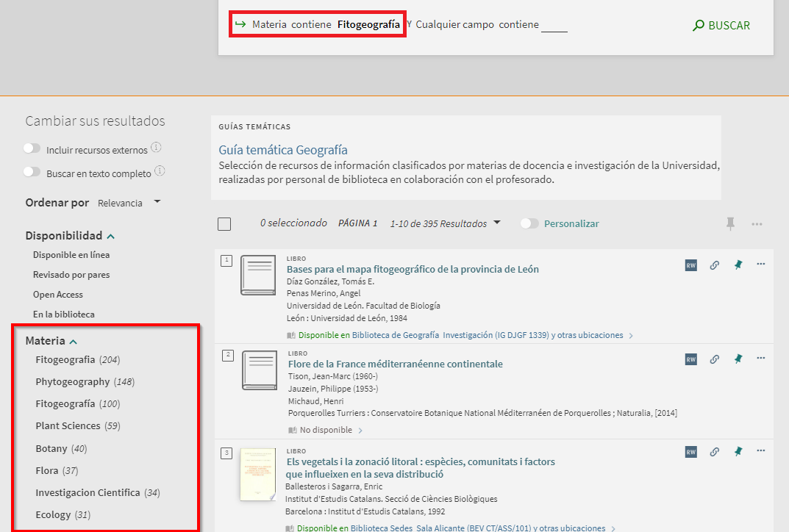789x532 pixels.
Task: Open the ellipsis menu above results list
Action: (x=757, y=224)
